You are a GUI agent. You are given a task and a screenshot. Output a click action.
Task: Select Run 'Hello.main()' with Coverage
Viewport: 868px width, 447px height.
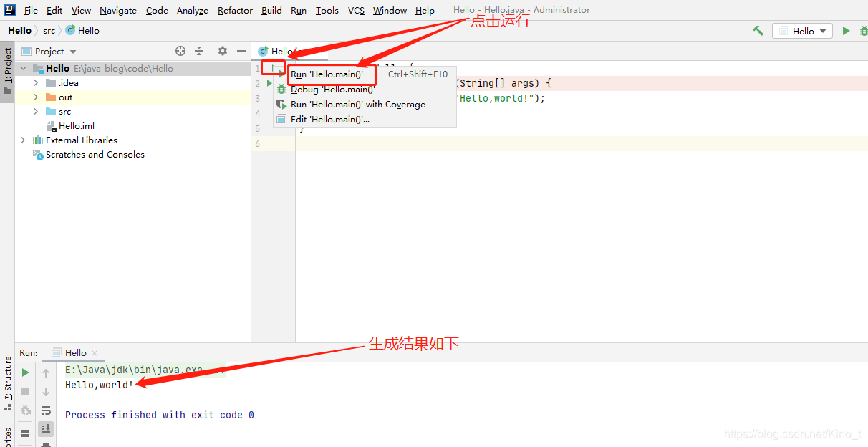click(364, 105)
